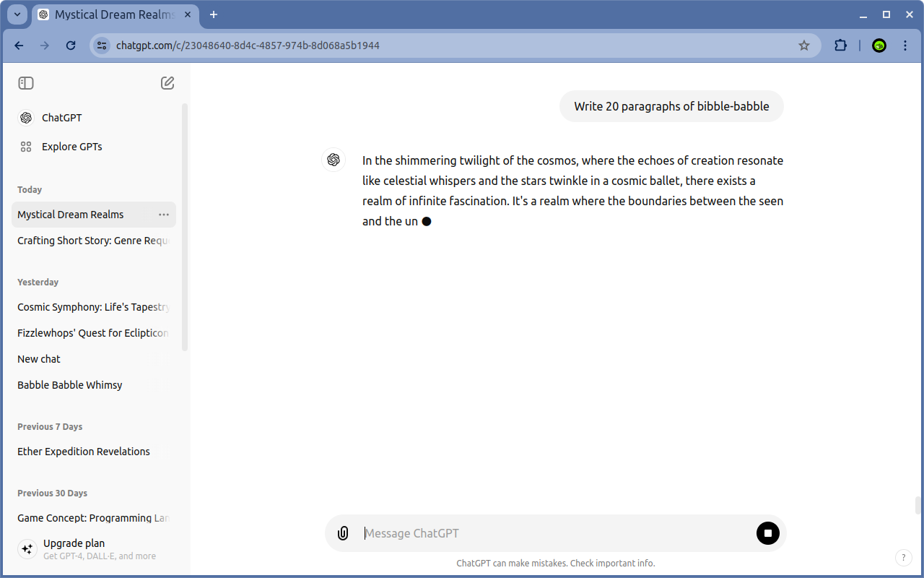Viewport: 924px width, 578px height.
Task: Open a new browser tab
Action: point(214,14)
